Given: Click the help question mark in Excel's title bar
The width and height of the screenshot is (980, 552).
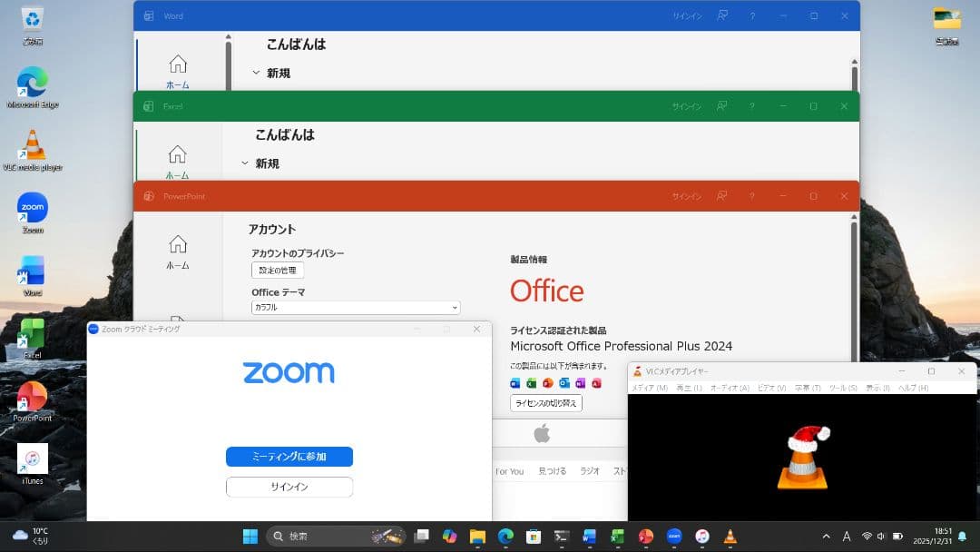Looking at the screenshot, I should coord(751,106).
